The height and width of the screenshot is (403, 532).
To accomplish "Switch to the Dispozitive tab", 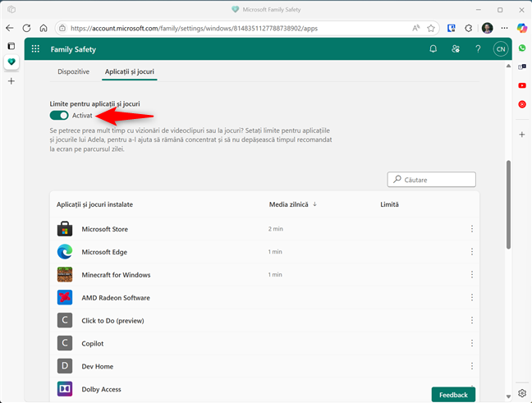I will 73,71.
